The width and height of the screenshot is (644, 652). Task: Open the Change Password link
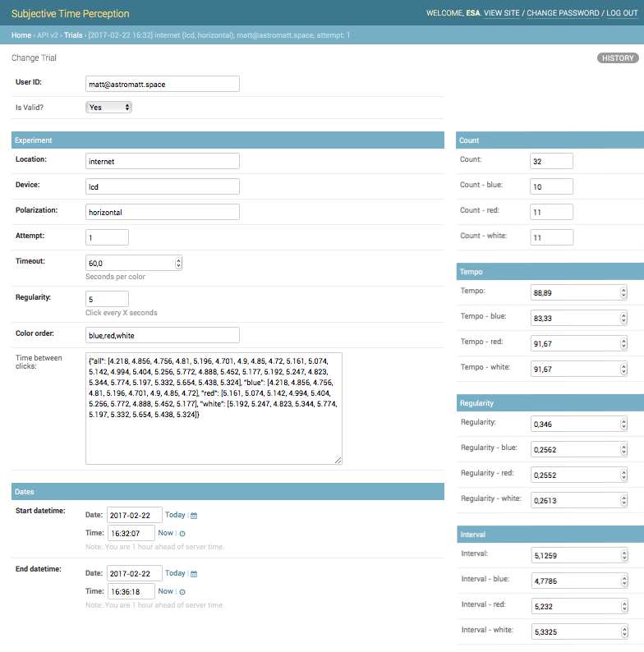pyautogui.click(x=563, y=14)
